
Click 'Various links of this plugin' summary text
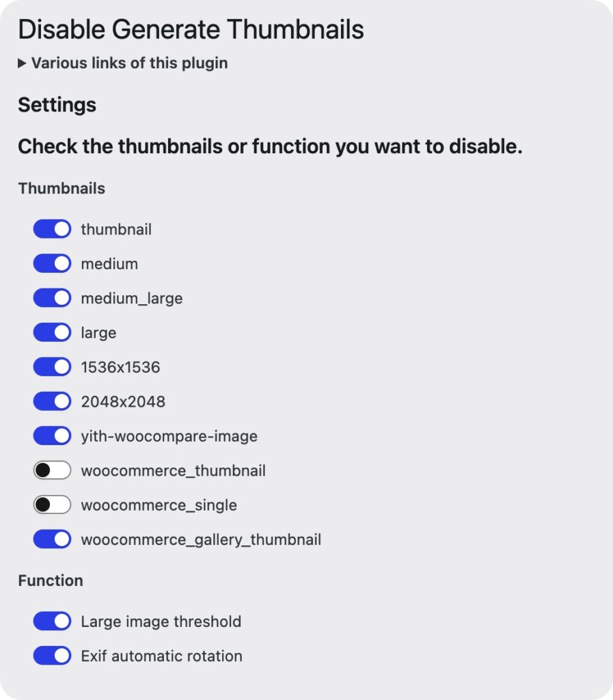[x=129, y=63]
